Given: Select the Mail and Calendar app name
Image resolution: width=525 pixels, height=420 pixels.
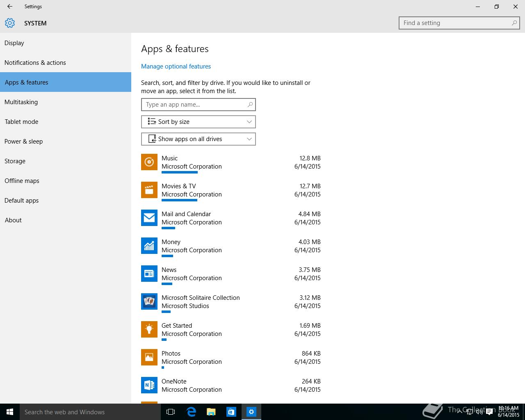Looking at the screenshot, I should click(x=186, y=214).
